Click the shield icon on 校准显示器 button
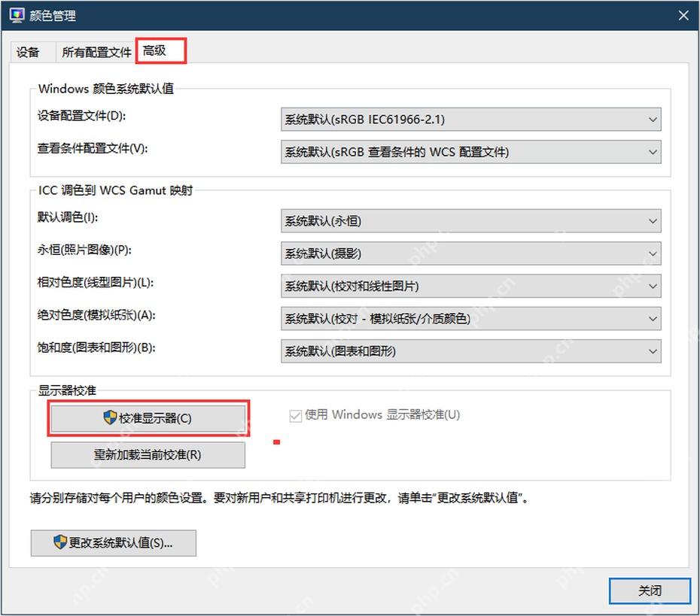The image size is (700, 616). (110, 417)
